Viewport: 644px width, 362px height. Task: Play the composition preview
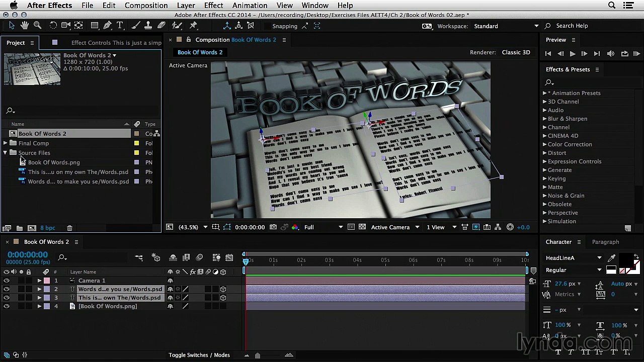(x=572, y=54)
